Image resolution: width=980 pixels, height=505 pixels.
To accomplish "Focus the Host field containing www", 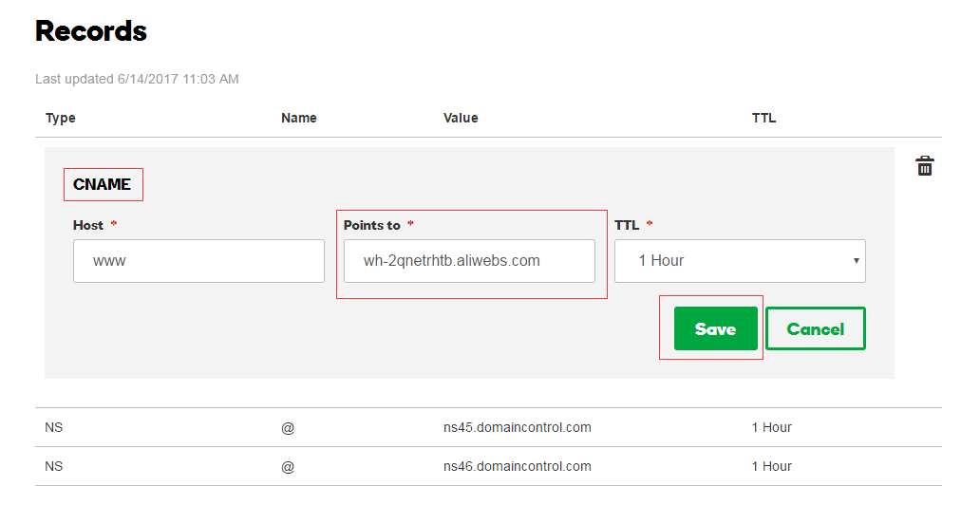I will pyautogui.click(x=198, y=261).
